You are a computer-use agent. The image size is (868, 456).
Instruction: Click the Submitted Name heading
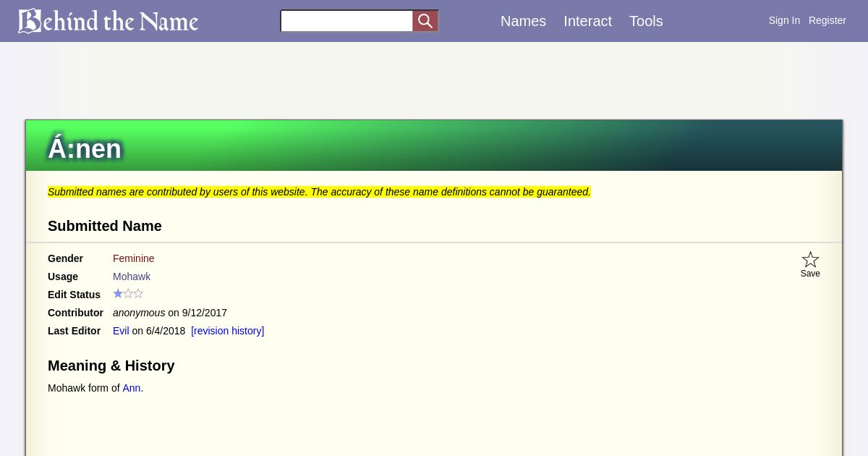click(105, 226)
